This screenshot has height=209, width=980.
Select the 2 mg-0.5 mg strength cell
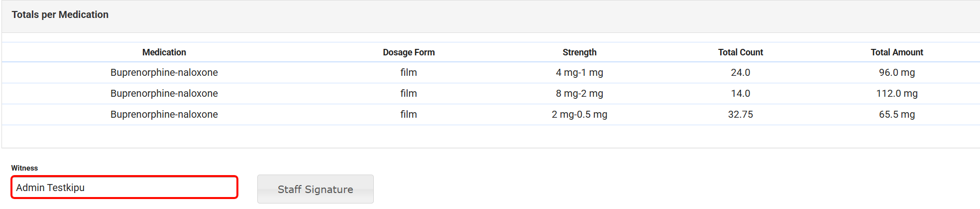(579, 115)
